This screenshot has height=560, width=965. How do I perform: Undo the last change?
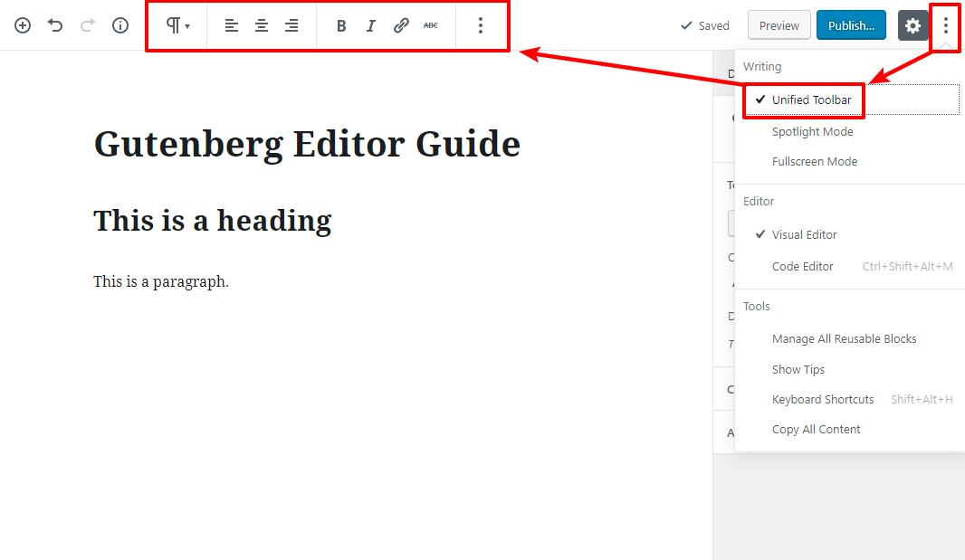click(x=55, y=25)
